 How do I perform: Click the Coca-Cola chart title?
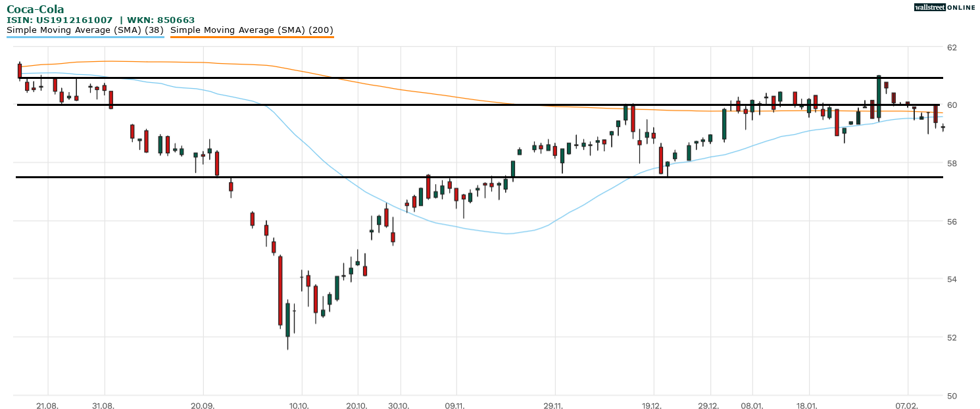click(x=36, y=9)
